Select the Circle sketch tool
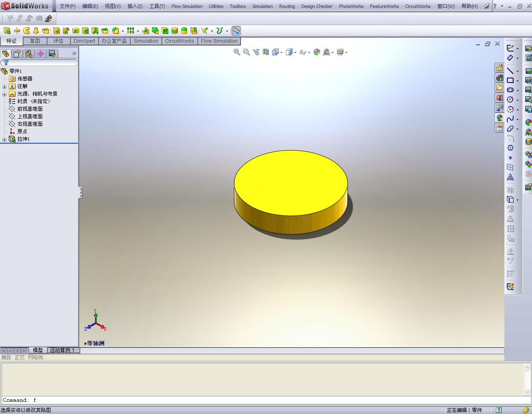Screen dimensions: 532x414 coord(510,100)
